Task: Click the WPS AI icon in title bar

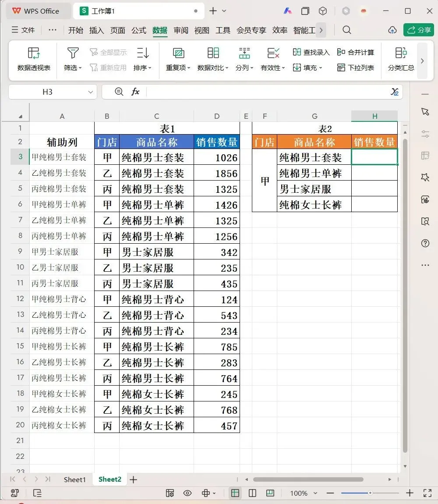Action: (x=288, y=11)
